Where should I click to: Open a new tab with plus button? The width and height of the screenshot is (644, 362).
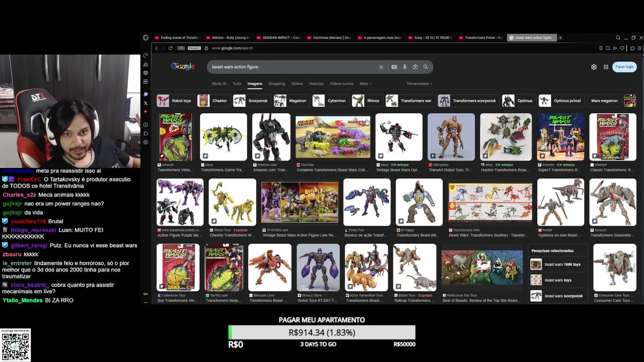[560, 38]
